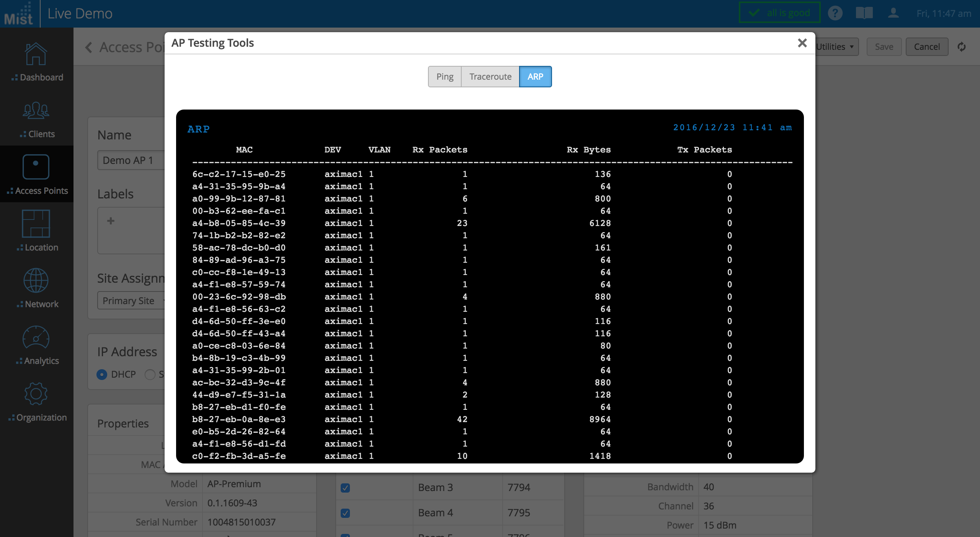Switch to the Ping tab
The image size is (980, 537).
(444, 77)
